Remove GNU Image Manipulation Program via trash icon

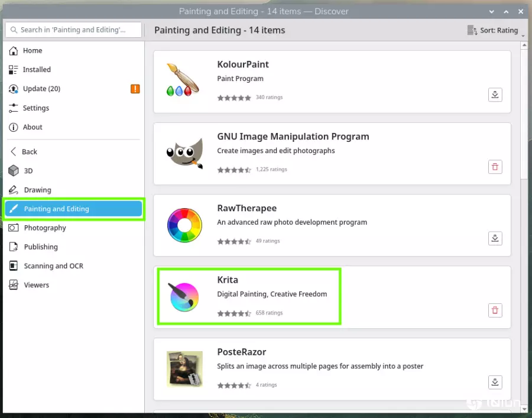[x=495, y=167]
